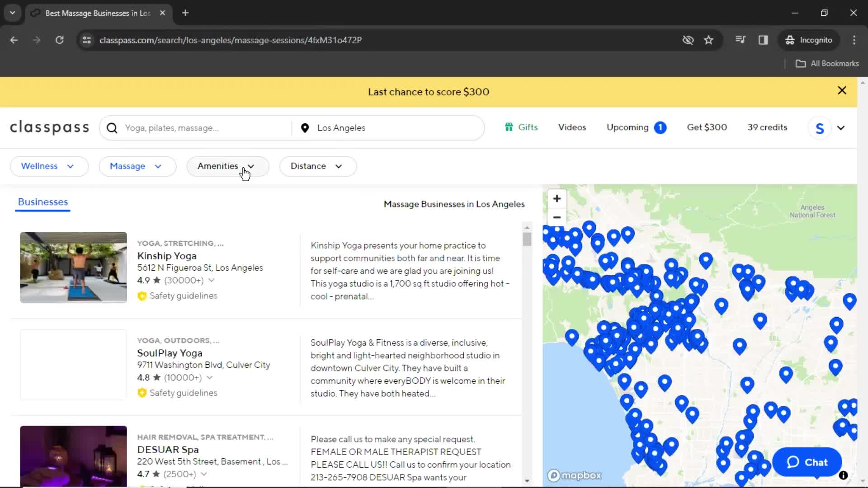Screen dimensions: 868x488
Task: Open the Amenities filter dropdown
Action: coord(227,166)
